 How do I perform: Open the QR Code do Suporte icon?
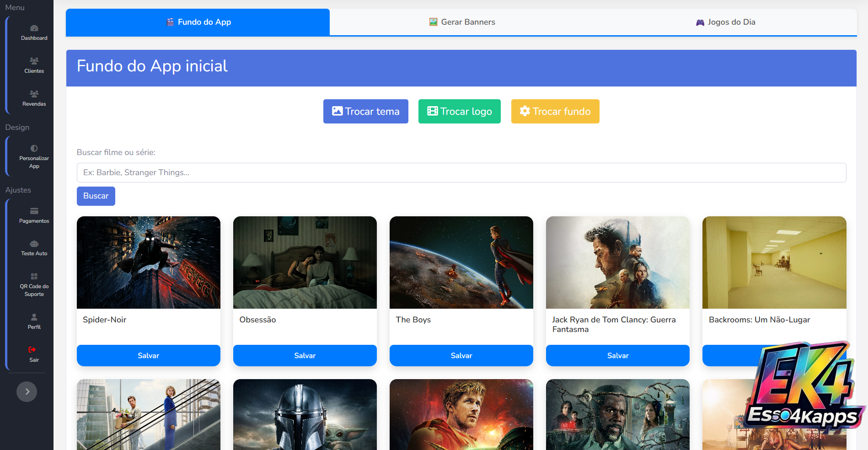[x=34, y=276]
